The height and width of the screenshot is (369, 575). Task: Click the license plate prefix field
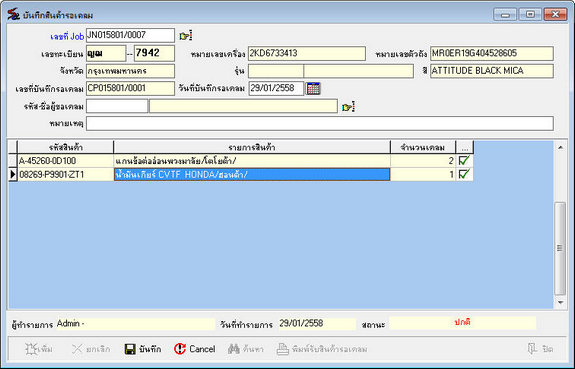[106, 54]
